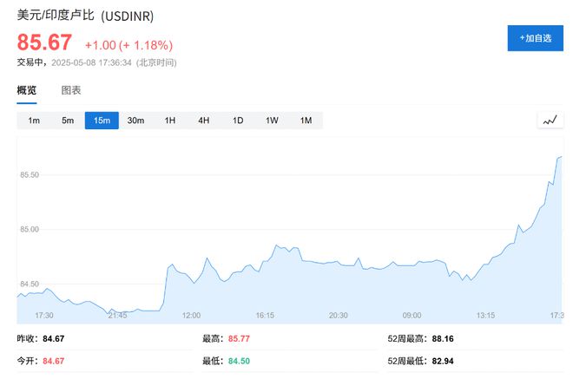
Task: Click the 52周最高 88.16 value
Action: [x=443, y=338]
